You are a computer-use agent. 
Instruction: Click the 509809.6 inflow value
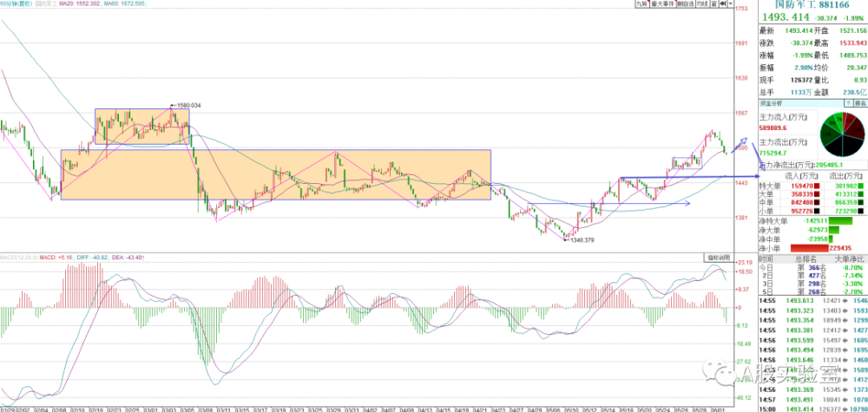tap(774, 127)
